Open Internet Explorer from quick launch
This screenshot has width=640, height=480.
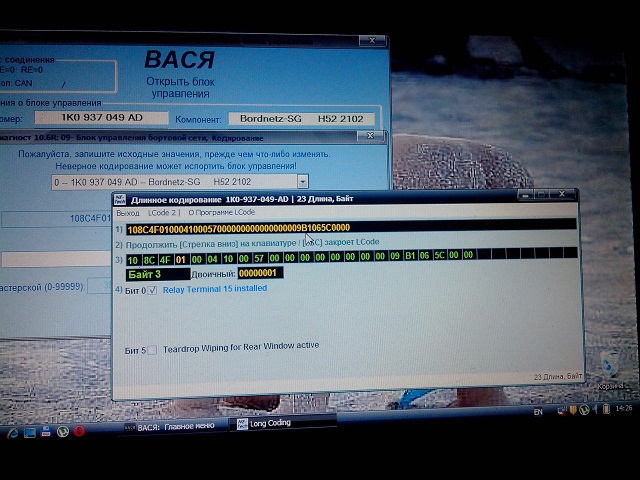13,433
